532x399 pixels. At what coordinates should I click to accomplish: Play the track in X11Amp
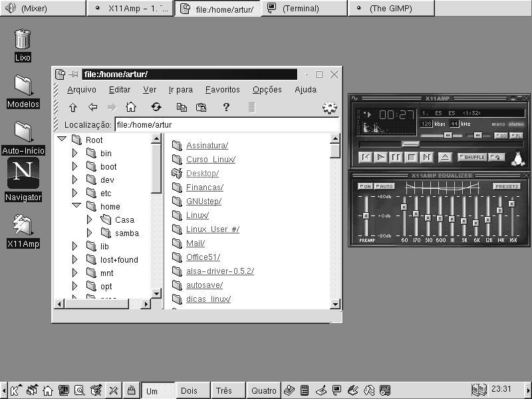tap(380, 157)
